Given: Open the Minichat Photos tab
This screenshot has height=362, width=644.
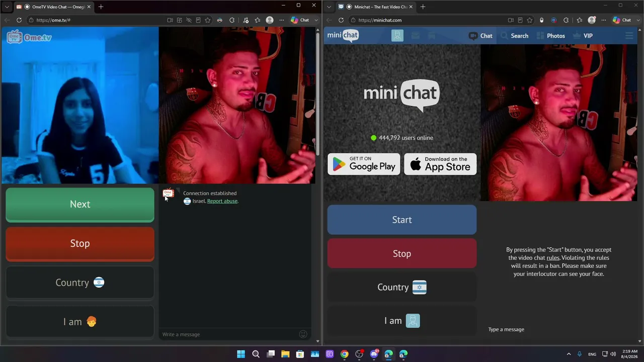Looking at the screenshot, I should 550,36.
